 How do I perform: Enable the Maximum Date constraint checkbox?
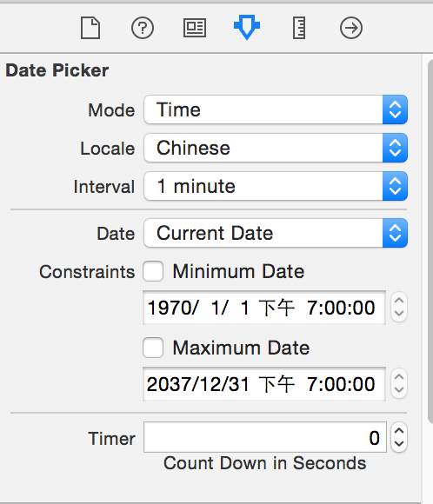tap(153, 348)
